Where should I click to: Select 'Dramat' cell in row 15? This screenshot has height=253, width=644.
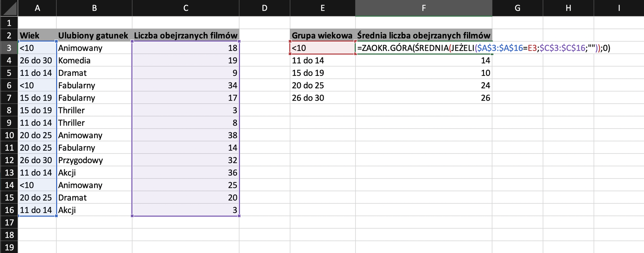pyautogui.click(x=94, y=198)
